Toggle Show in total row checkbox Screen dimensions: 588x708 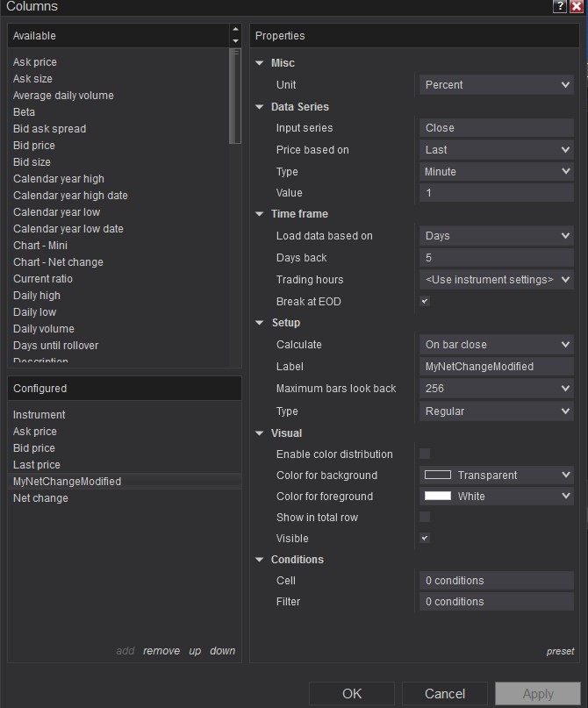[x=425, y=518]
